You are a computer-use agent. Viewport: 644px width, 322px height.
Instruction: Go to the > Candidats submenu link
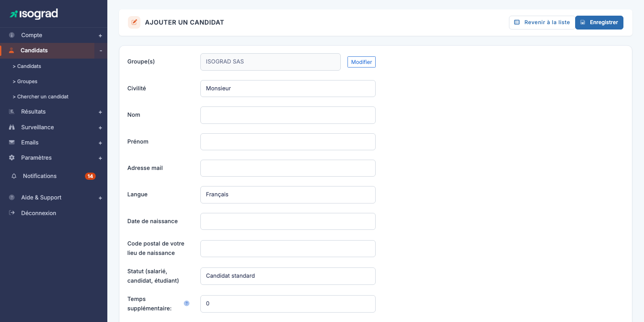(x=27, y=66)
